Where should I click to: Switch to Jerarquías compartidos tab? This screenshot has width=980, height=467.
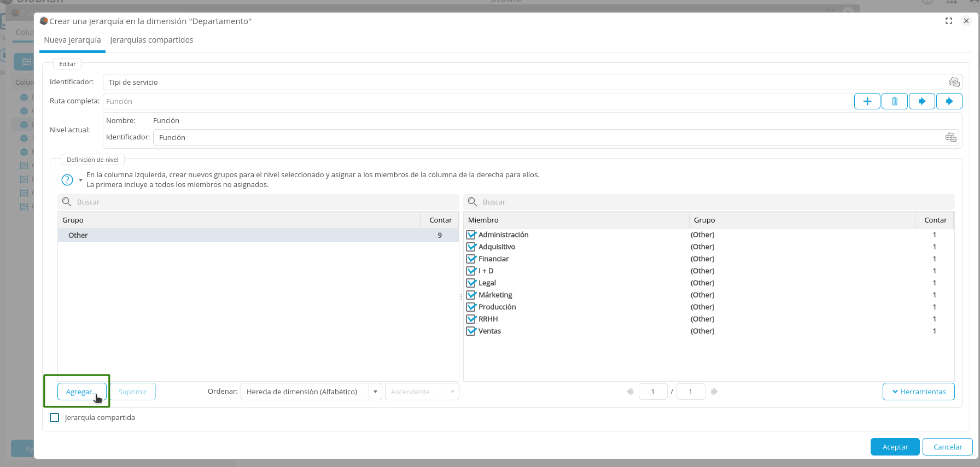[151, 40]
